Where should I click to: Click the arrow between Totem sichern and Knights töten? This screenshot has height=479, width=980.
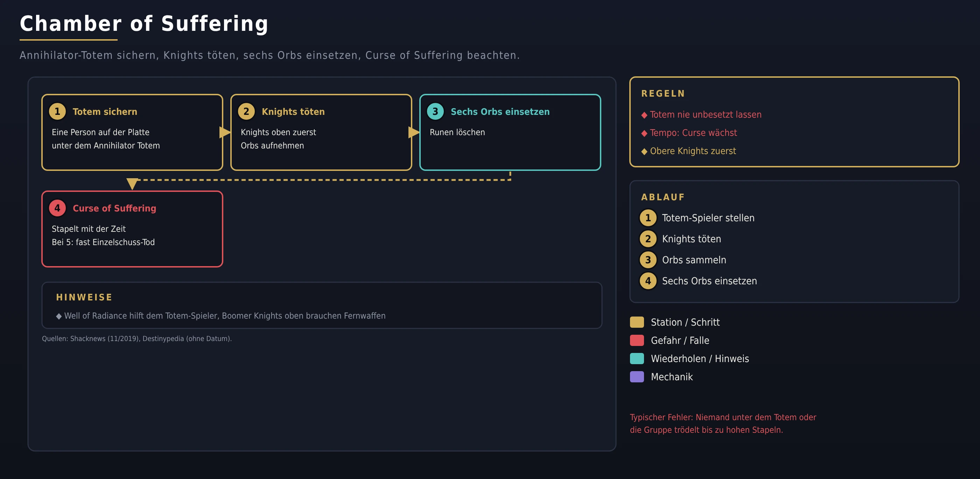(x=225, y=132)
